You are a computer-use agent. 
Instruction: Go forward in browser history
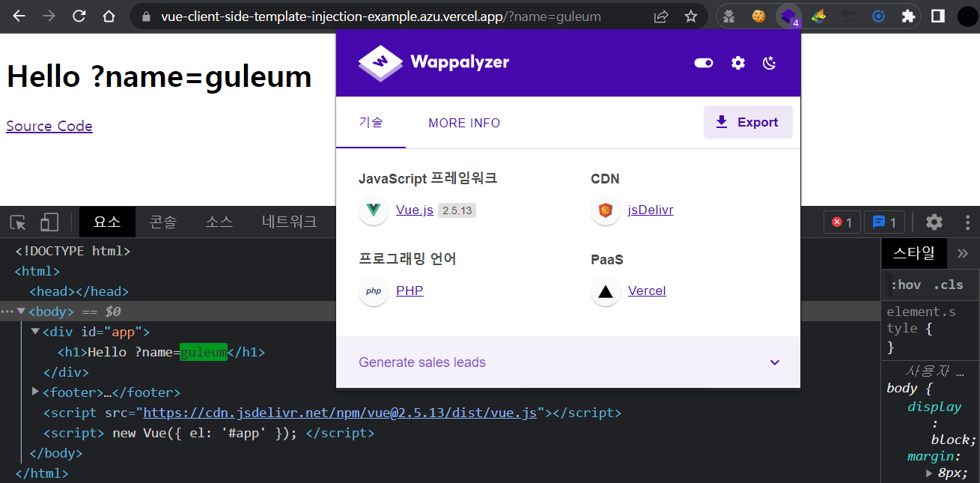(x=49, y=16)
